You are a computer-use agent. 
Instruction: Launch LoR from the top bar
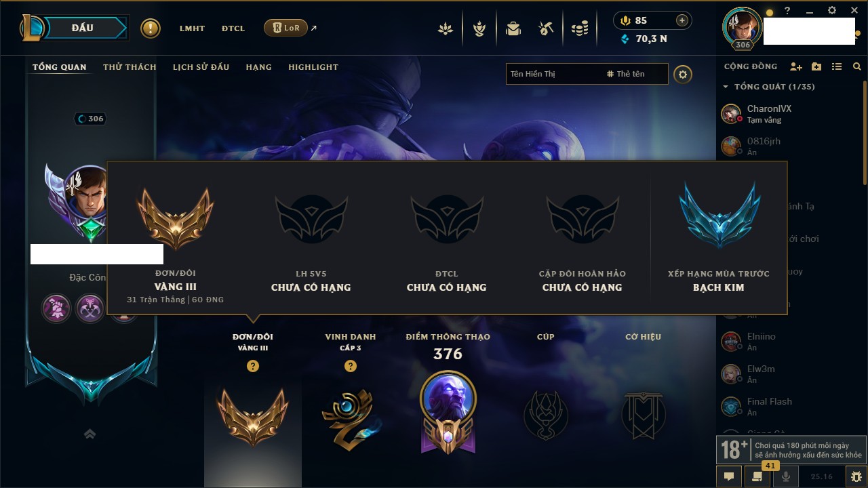pos(285,28)
